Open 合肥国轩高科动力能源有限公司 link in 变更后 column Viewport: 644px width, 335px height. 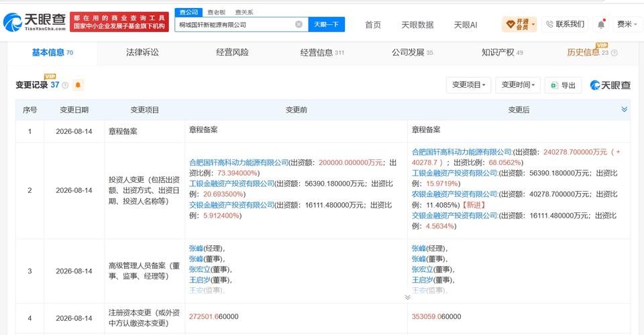(462, 152)
